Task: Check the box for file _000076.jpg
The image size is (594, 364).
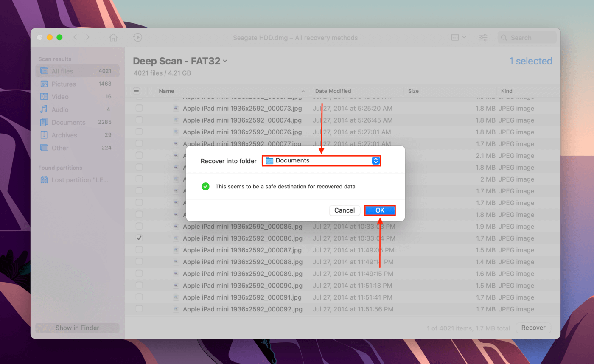Action: [139, 132]
